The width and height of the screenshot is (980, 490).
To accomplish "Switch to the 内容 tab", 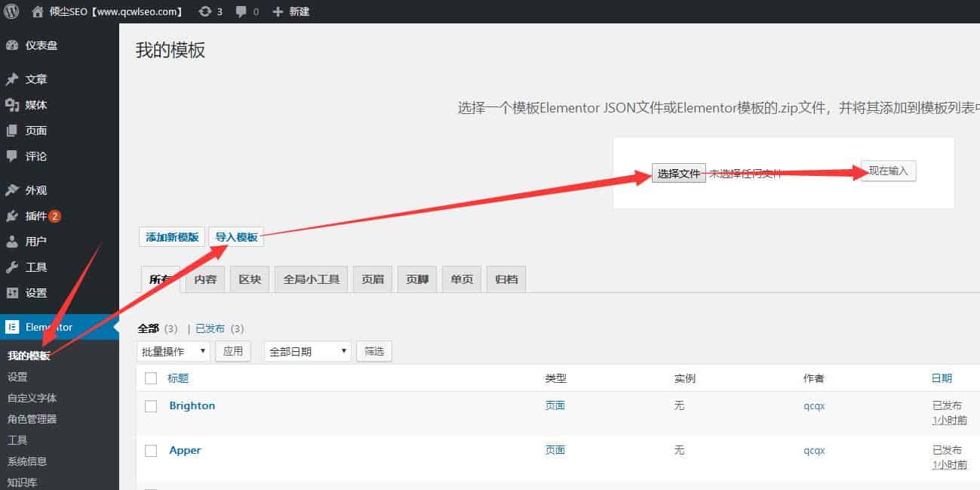I will point(205,279).
